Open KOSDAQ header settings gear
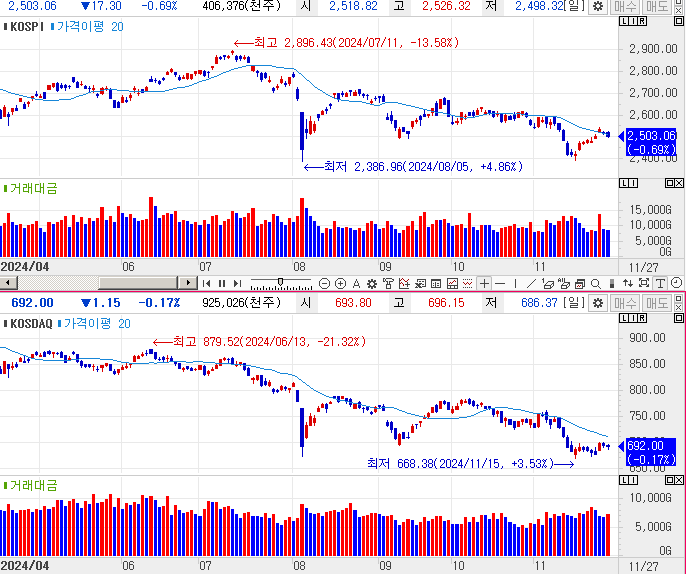Viewport: 686px width, 574px height. [x=598, y=303]
